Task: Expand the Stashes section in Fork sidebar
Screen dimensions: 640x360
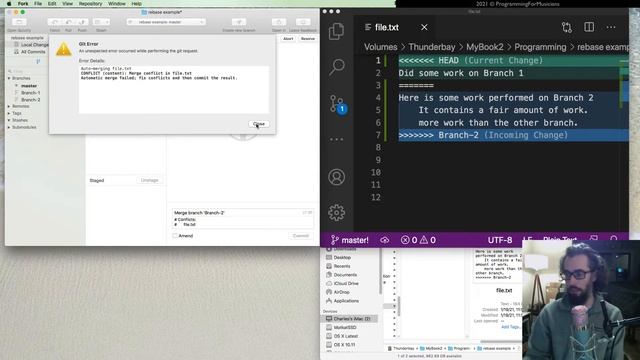Action: 9,120
